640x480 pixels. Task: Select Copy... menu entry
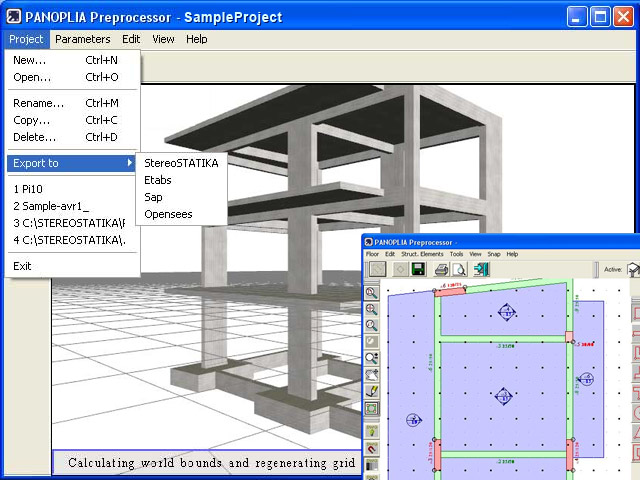click(x=72, y=120)
